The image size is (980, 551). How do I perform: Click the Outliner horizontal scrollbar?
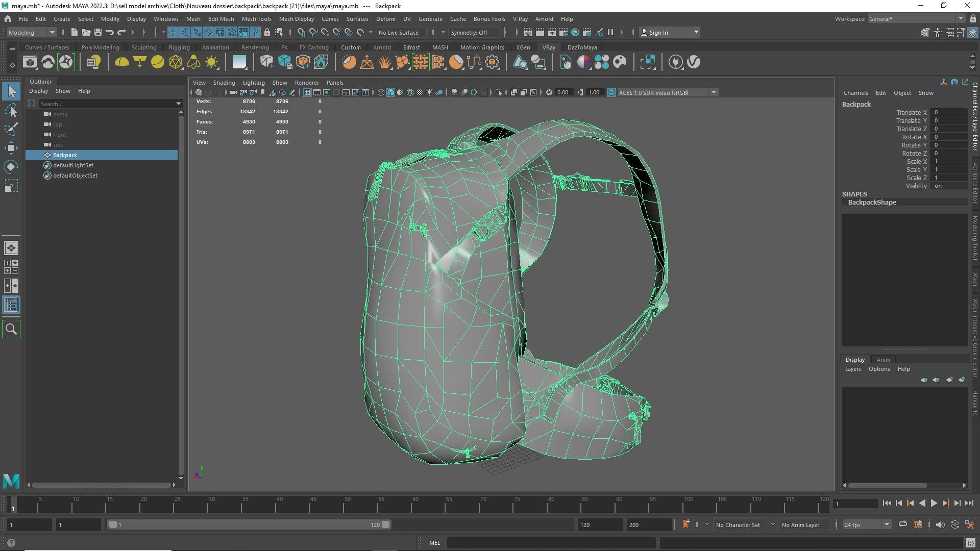coord(101,485)
